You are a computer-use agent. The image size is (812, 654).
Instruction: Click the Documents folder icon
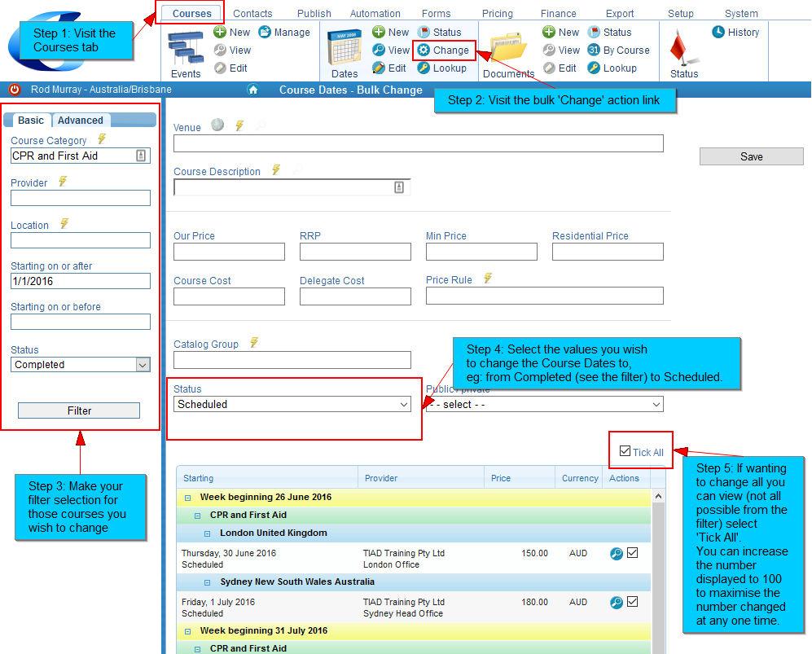click(508, 48)
